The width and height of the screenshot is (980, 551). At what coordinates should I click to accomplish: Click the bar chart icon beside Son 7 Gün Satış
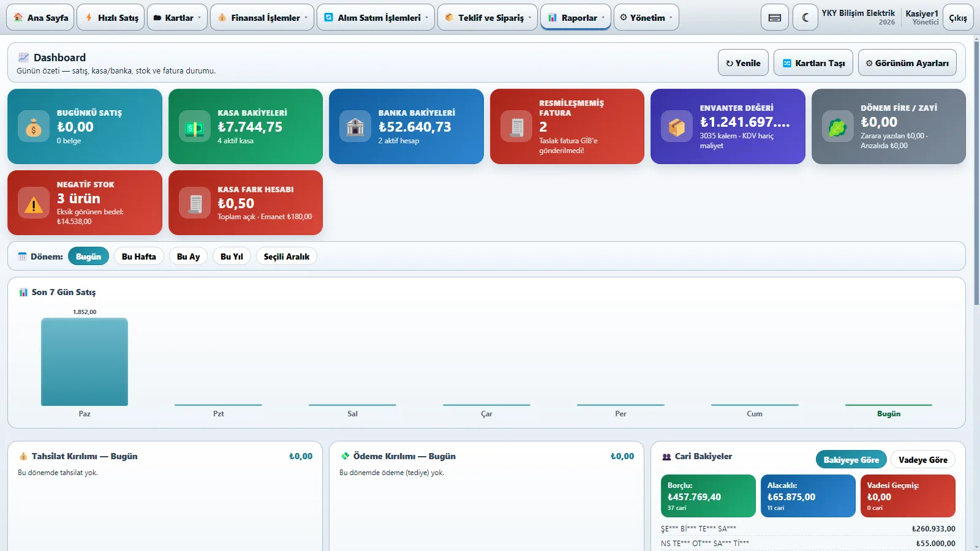23,293
